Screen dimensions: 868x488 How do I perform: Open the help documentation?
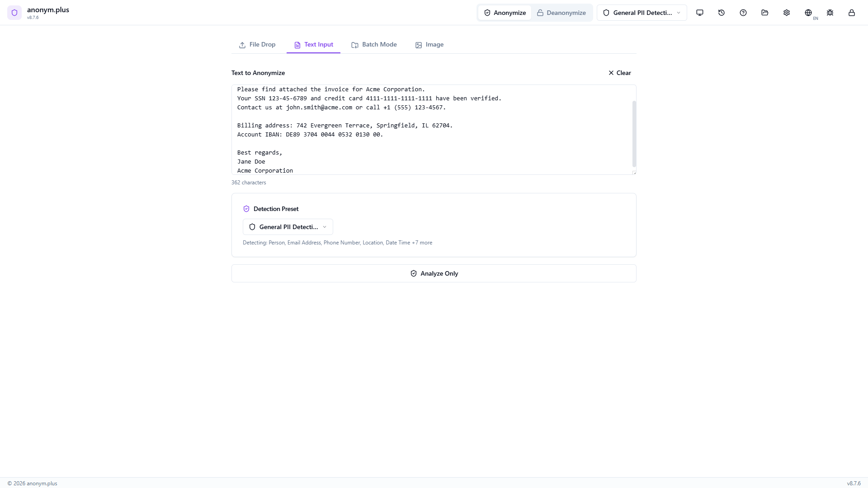tap(743, 13)
